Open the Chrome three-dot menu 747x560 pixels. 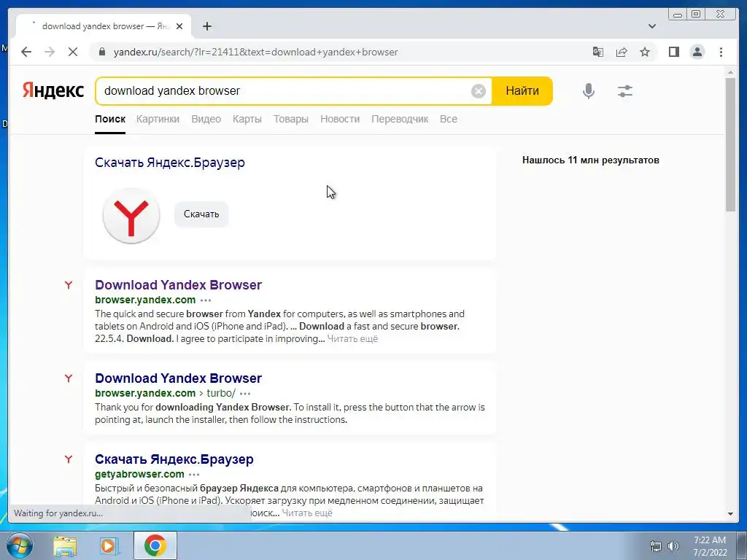point(721,52)
